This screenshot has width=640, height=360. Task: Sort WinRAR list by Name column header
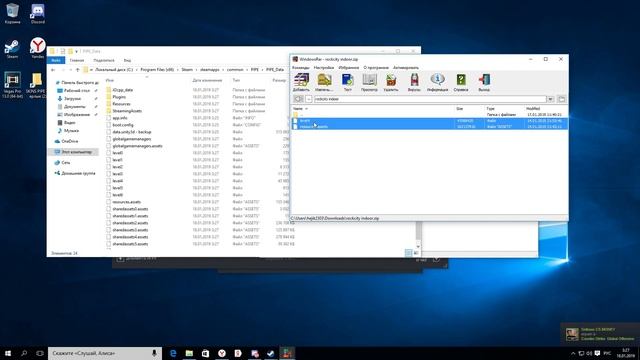coord(298,109)
